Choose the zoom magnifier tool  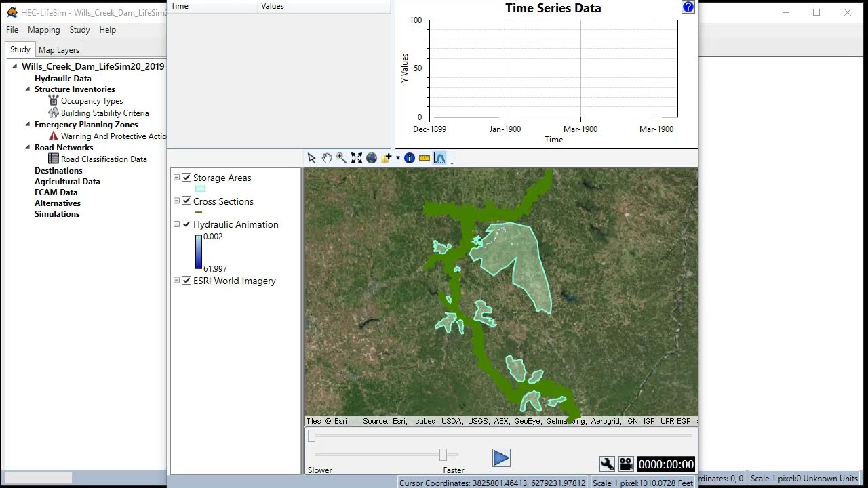[342, 158]
